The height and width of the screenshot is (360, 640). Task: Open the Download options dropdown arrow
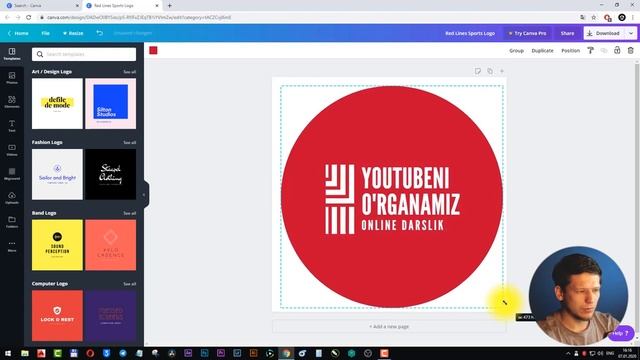tap(631, 33)
